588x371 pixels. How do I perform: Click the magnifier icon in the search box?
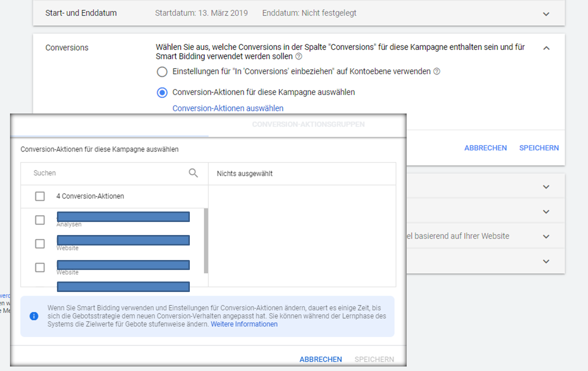(x=193, y=173)
